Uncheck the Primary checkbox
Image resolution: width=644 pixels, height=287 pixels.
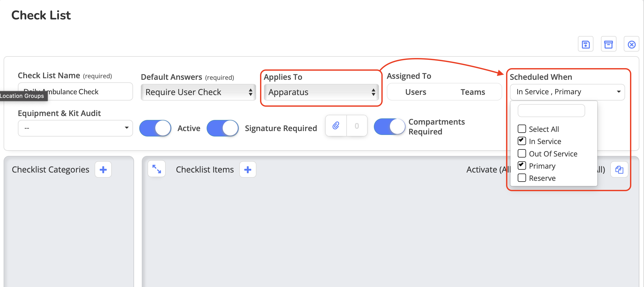pos(522,166)
